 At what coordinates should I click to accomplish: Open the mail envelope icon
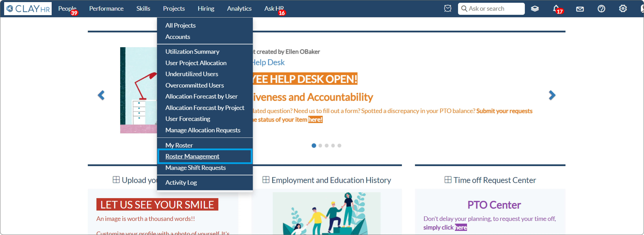pyautogui.click(x=580, y=9)
